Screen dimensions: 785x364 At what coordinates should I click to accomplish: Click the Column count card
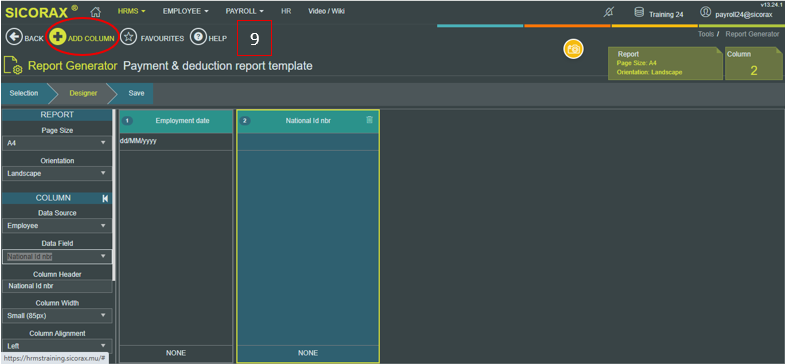pyautogui.click(x=753, y=63)
